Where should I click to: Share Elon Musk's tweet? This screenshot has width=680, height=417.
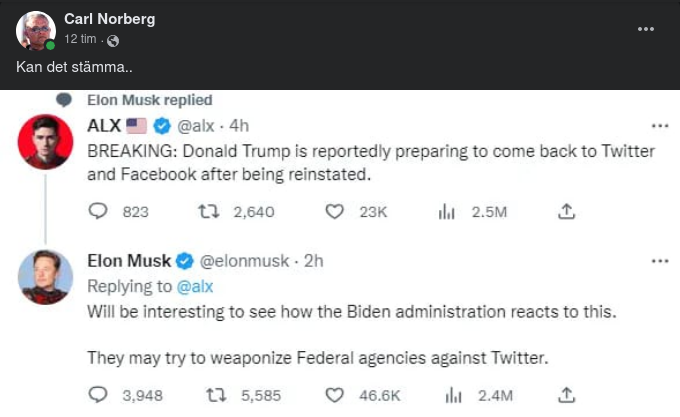(566, 394)
